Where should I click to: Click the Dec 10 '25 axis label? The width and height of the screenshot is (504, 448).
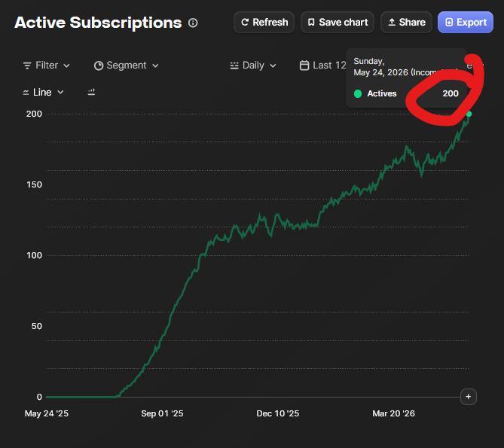point(278,413)
